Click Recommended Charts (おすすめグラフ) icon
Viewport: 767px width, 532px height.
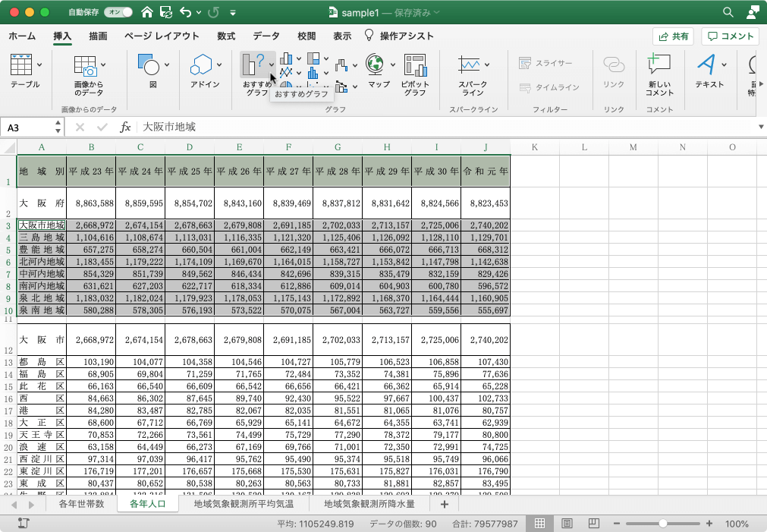(x=253, y=65)
